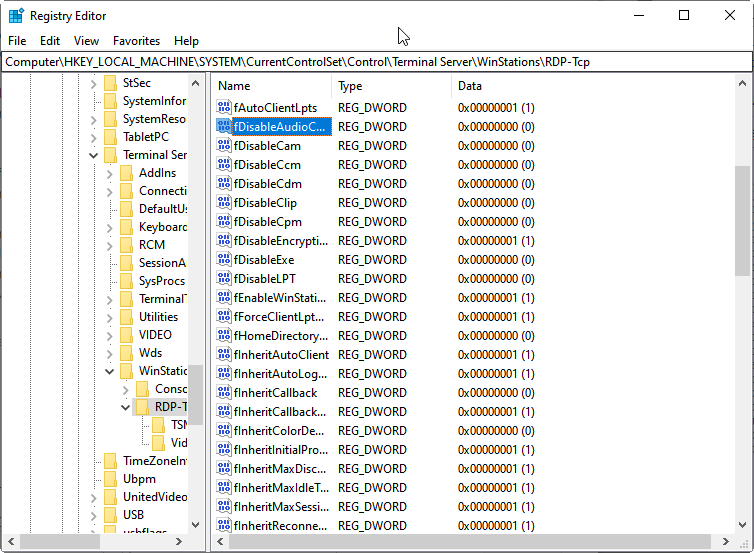The width and height of the screenshot is (754, 553).
Task: Click the Wds folder icon
Action: 126,353
